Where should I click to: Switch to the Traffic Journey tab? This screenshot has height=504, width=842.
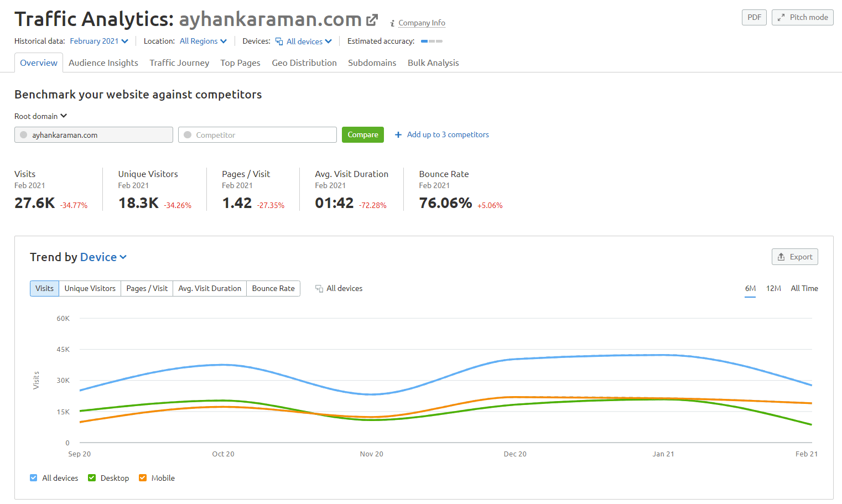click(x=179, y=63)
